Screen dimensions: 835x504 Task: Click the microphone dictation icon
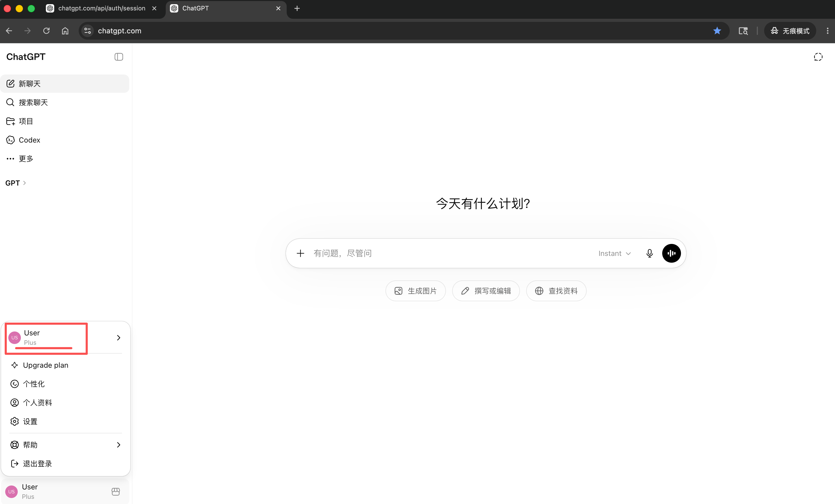click(x=649, y=253)
